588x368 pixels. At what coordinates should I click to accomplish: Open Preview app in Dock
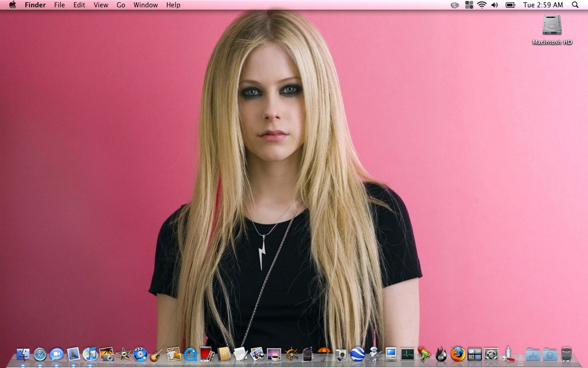point(257,354)
